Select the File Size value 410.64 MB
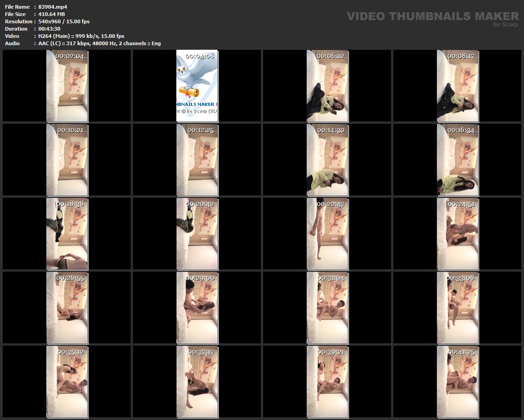This screenshot has width=524, height=420. 52,14
